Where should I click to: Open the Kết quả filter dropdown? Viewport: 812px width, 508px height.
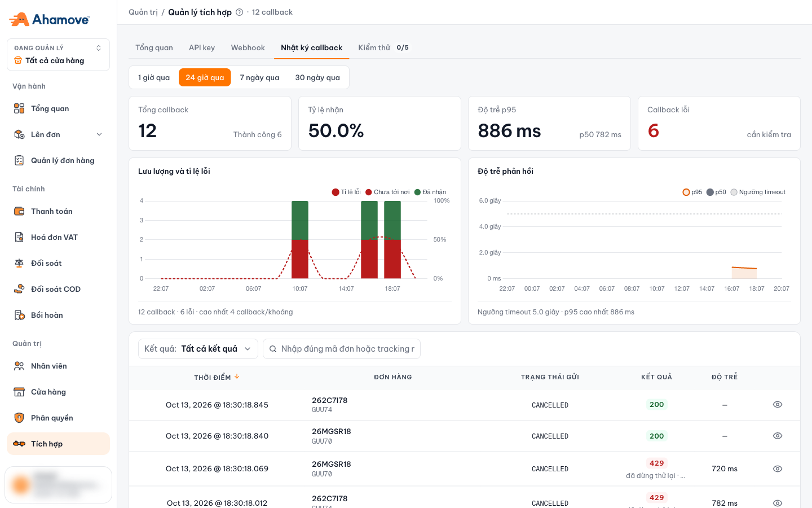pos(198,349)
